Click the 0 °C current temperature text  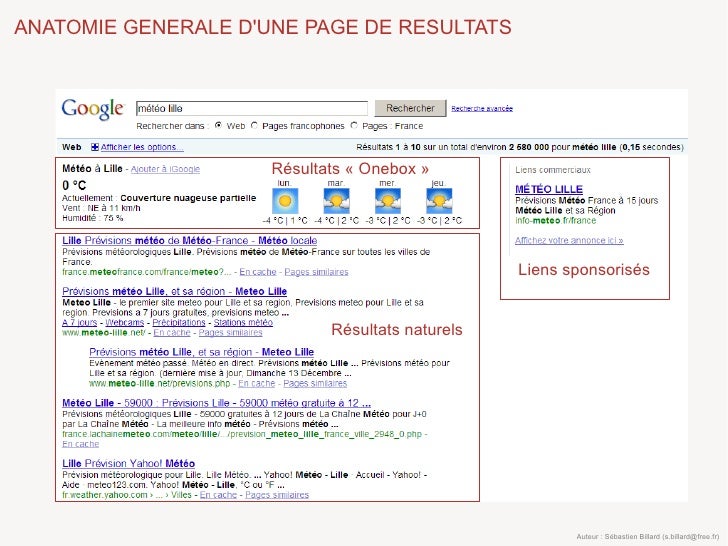pyautogui.click(x=74, y=185)
